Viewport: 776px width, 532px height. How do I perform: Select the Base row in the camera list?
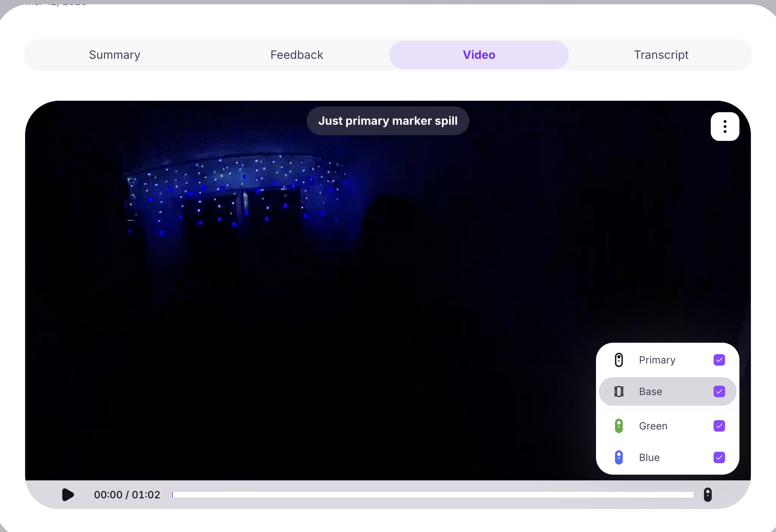(667, 391)
